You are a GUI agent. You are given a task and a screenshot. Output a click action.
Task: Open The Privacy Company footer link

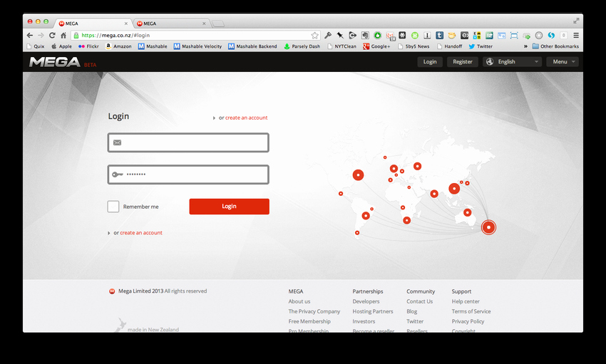[x=314, y=311]
